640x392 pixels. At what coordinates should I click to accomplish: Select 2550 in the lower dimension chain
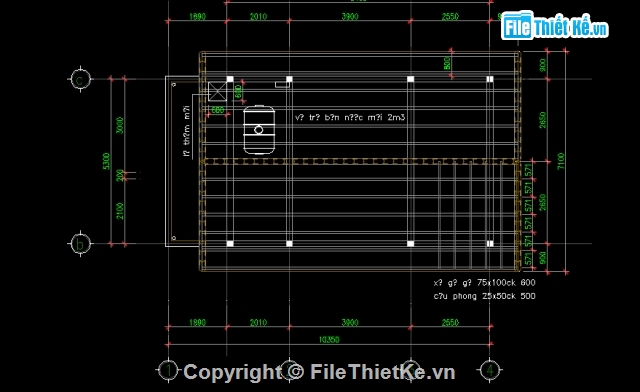pos(450,323)
